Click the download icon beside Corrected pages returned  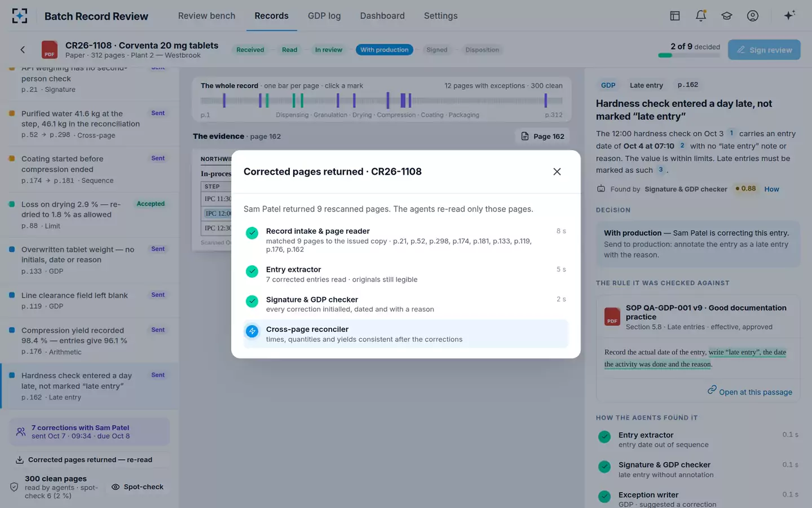(20, 460)
